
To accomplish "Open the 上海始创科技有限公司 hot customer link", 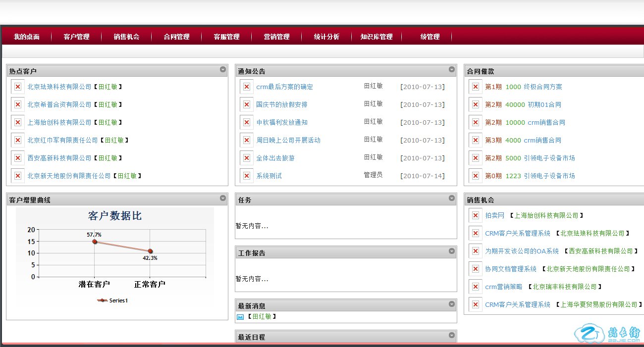I will point(59,122).
